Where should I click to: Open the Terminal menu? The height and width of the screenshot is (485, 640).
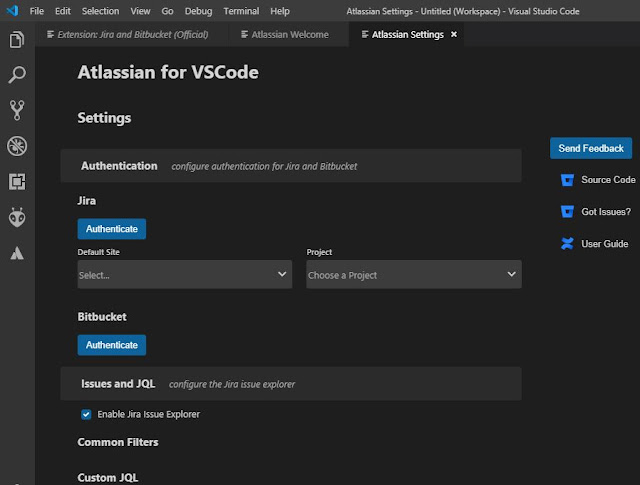click(241, 11)
